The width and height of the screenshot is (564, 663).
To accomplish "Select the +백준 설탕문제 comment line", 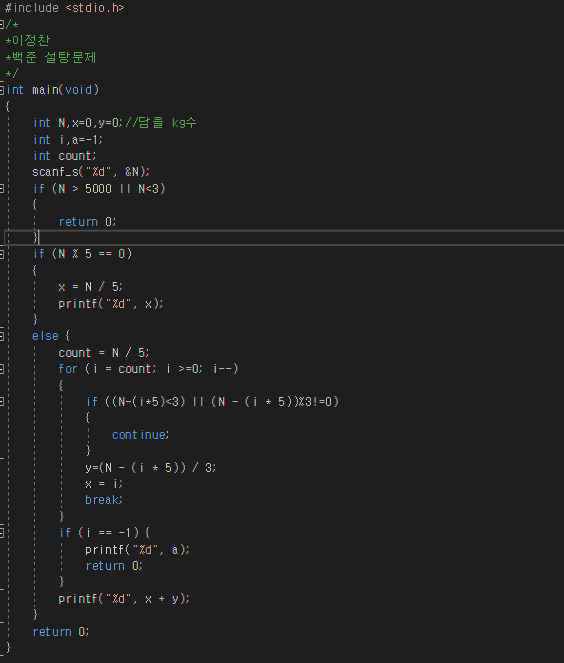I will point(51,57).
